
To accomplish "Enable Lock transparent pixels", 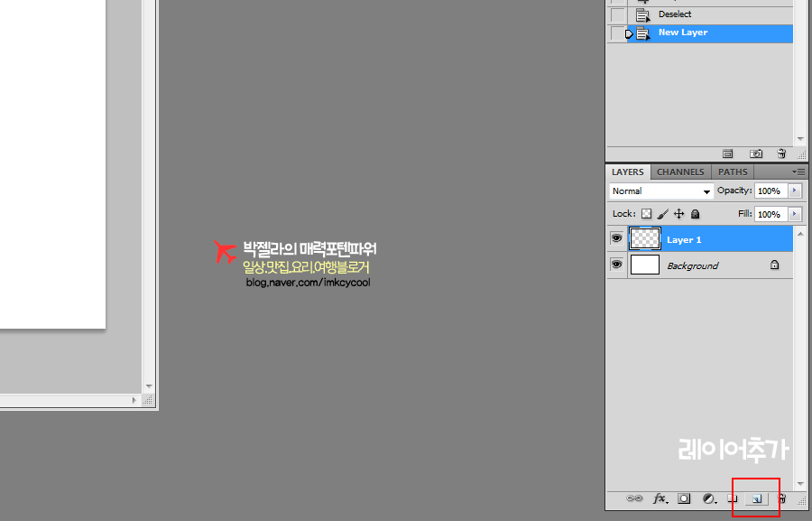I will tap(646, 214).
